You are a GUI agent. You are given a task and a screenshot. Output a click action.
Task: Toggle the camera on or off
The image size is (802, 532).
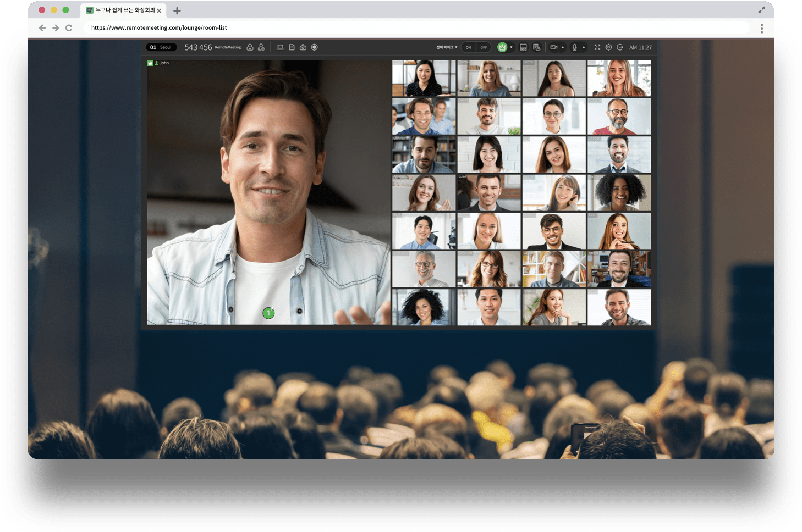click(x=554, y=47)
